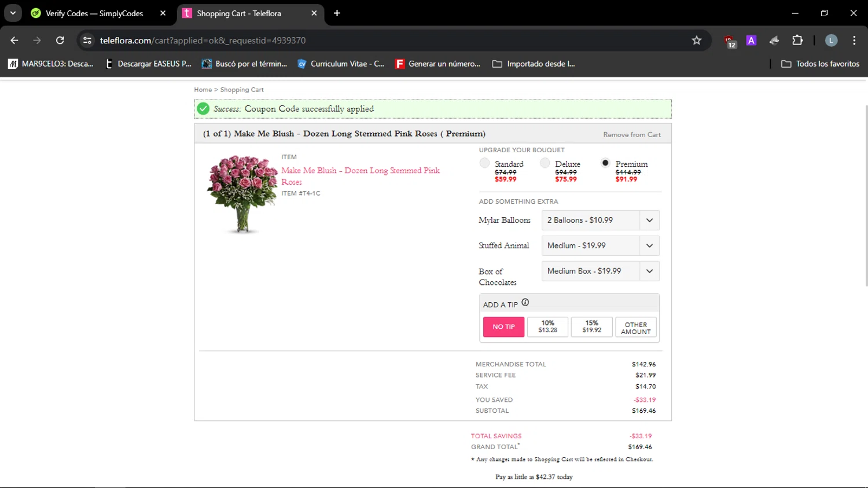Select OTHER AMOUNT tip option
Viewport: 868px width, 488px height.
pos(636,327)
